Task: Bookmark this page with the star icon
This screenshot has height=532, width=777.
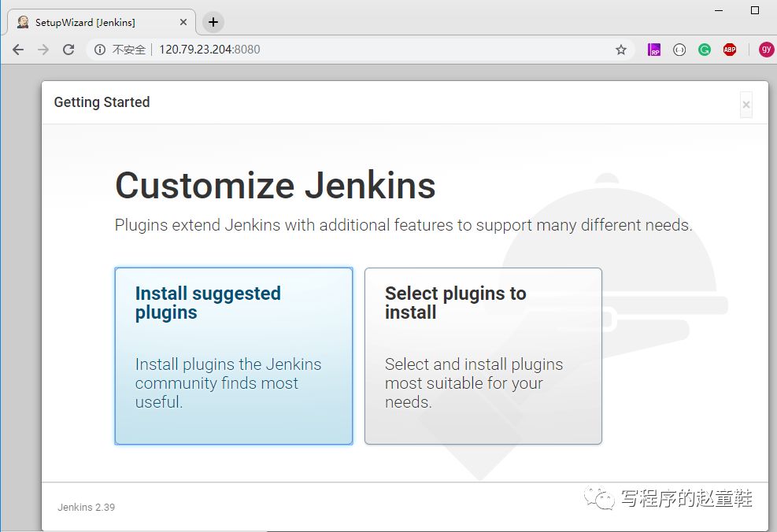Action: pyautogui.click(x=621, y=50)
